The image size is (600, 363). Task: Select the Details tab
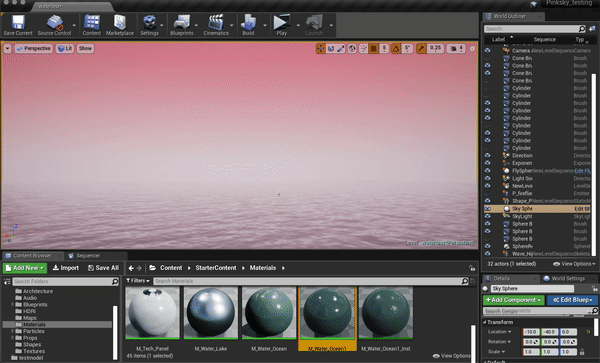[501, 278]
